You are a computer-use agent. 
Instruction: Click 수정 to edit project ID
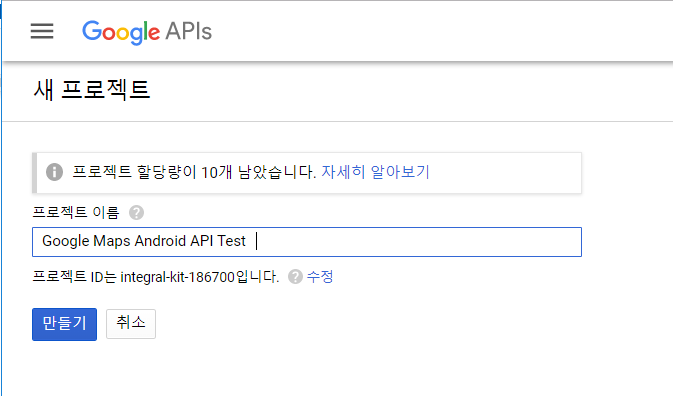(x=320, y=276)
